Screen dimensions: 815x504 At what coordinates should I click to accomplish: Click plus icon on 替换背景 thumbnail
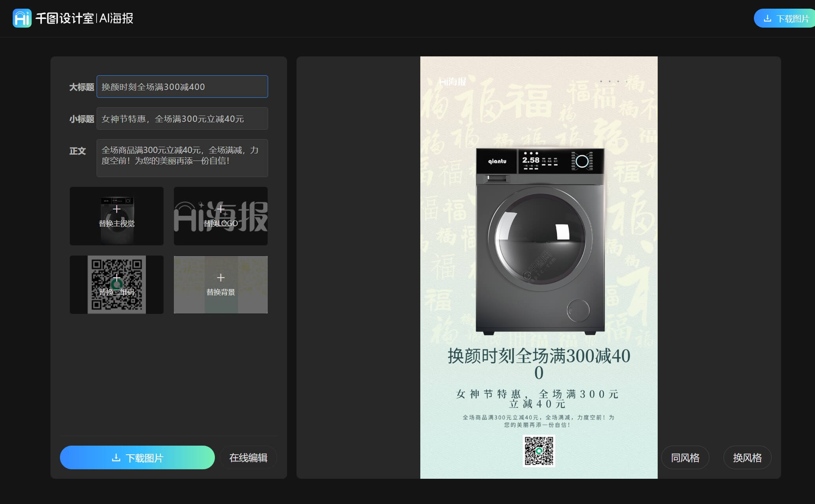(221, 278)
